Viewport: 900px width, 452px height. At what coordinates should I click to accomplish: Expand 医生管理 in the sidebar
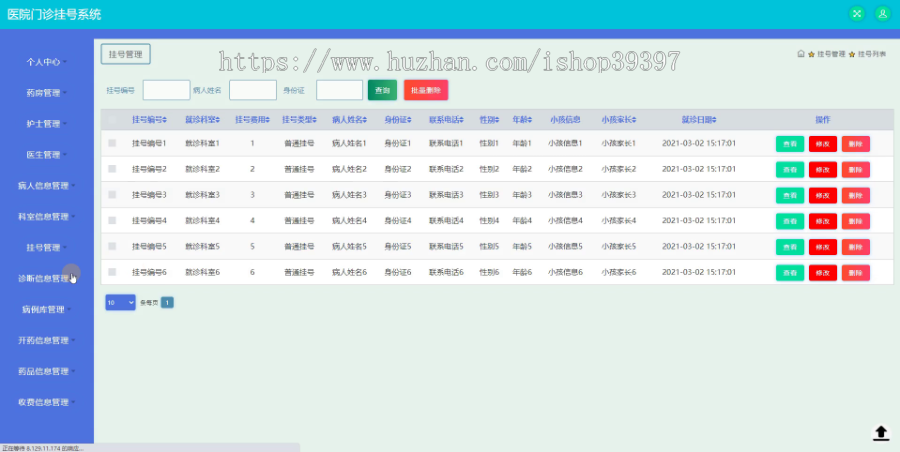pyautogui.click(x=46, y=155)
